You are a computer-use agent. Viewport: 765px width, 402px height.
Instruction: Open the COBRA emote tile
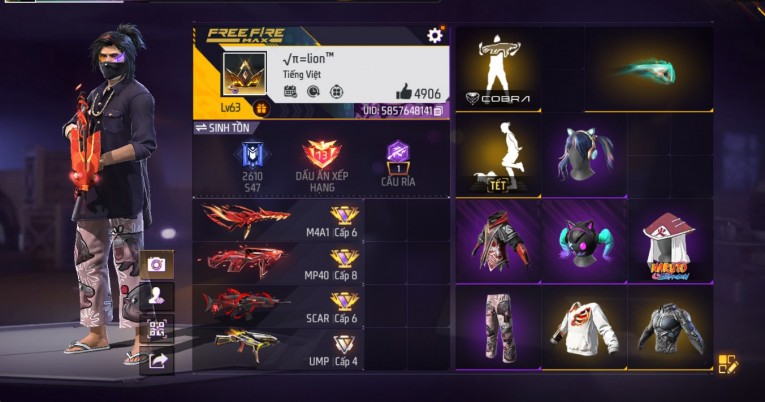click(498, 69)
